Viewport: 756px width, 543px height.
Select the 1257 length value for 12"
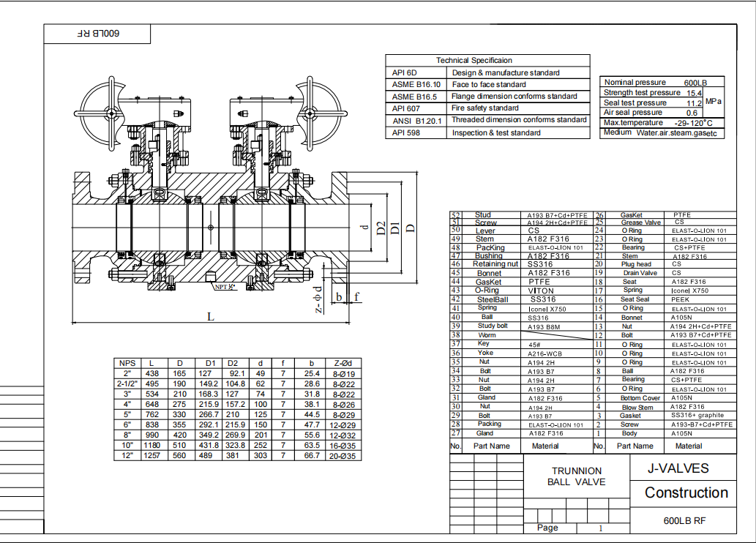click(151, 455)
